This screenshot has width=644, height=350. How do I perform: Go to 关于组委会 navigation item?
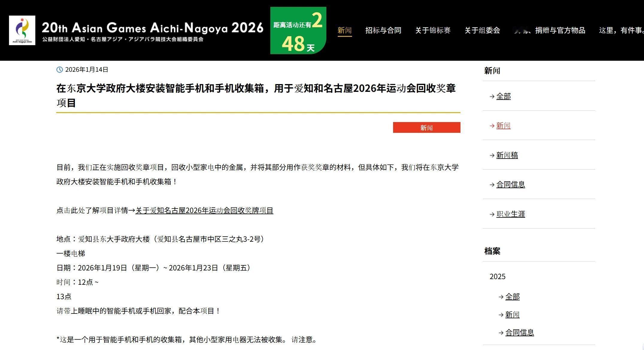[482, 30]
